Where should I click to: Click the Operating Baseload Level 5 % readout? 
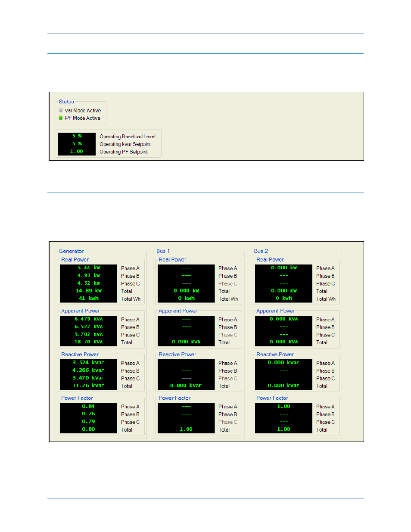pyautogui.click(x=77, y=136)
